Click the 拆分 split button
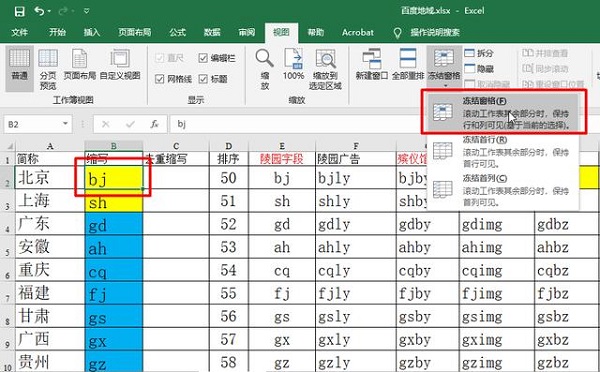This screenshot has width=600, height=372. [479, 53]
